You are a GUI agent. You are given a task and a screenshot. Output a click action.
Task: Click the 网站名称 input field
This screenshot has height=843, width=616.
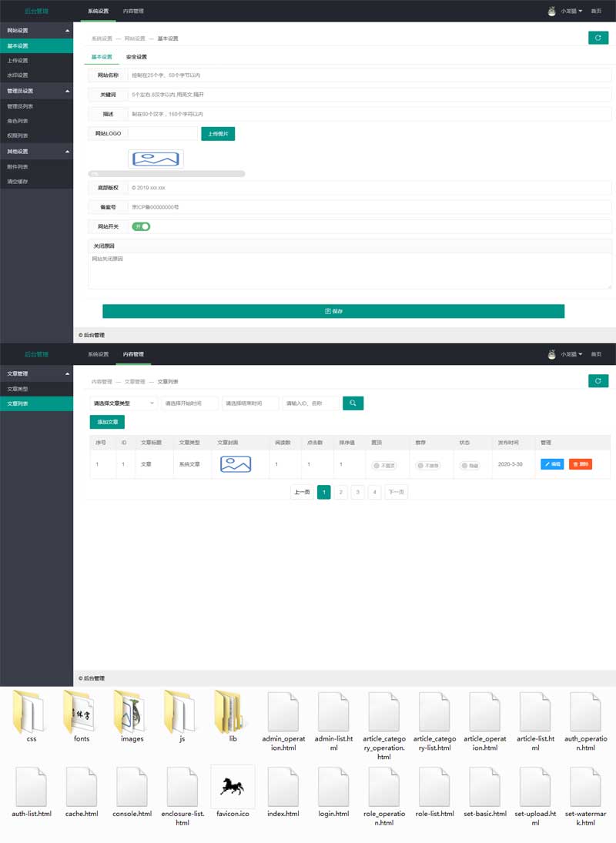tap(370, 75)
